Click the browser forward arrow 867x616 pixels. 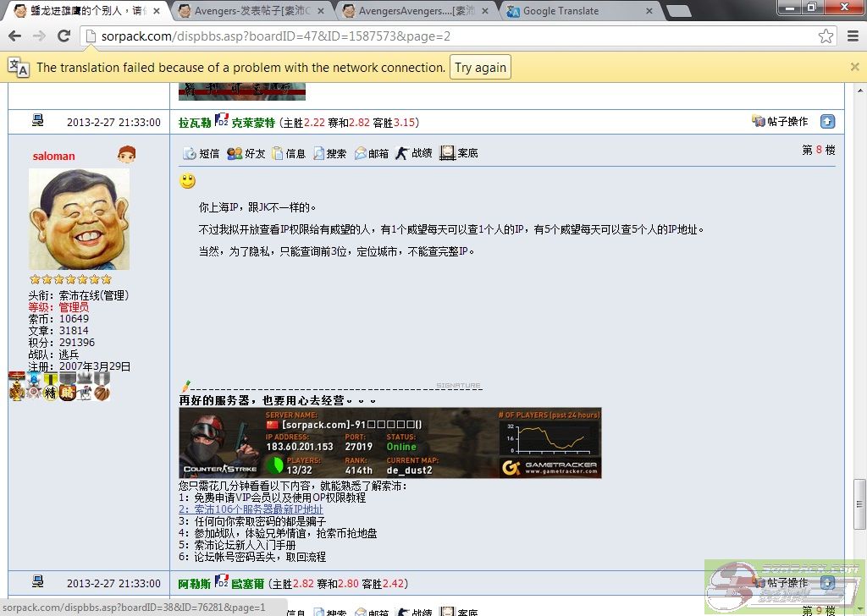click(x=39, y=36)
